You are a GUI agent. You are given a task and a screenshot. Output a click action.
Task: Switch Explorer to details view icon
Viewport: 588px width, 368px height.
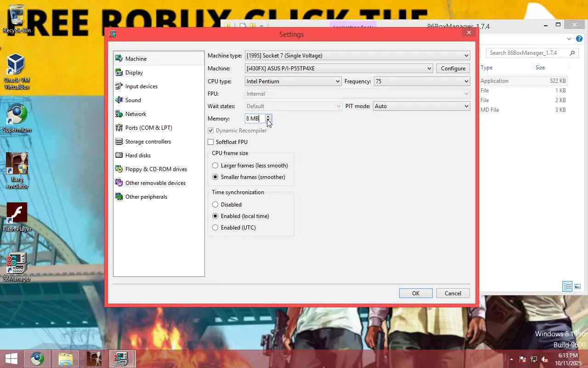click(567, 287)
